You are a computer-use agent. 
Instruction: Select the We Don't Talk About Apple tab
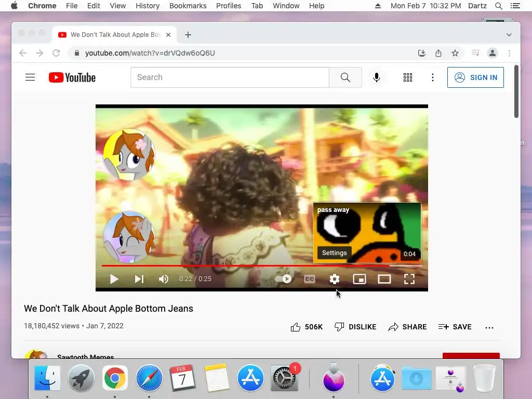click(x=114, y=35)
